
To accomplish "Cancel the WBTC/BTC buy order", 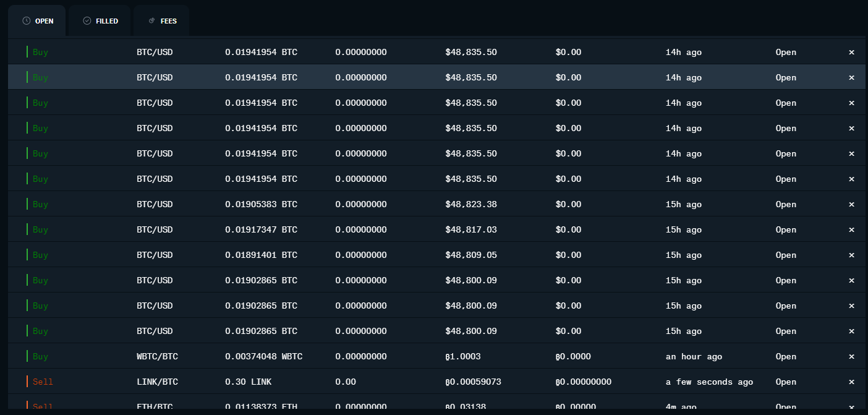I will [851, 356].
